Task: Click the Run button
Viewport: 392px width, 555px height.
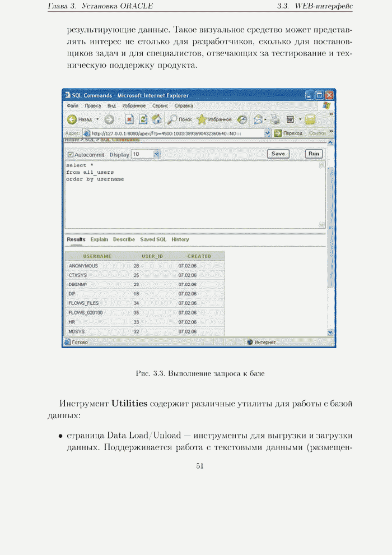Action: coord(314,154)
